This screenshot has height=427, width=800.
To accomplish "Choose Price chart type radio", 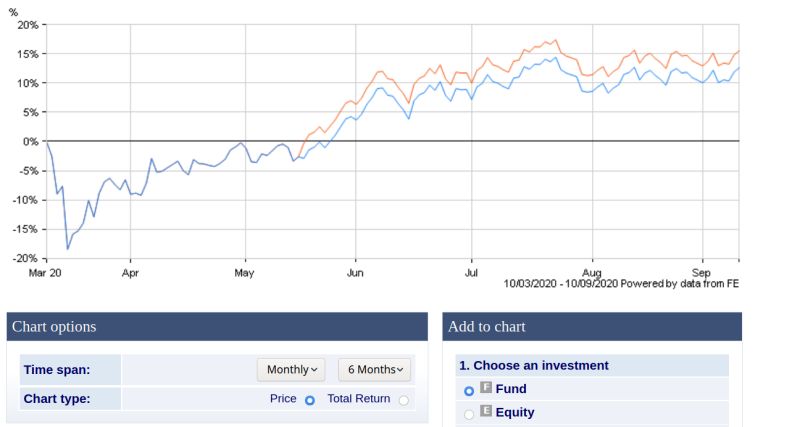I will tap(309, 400).
